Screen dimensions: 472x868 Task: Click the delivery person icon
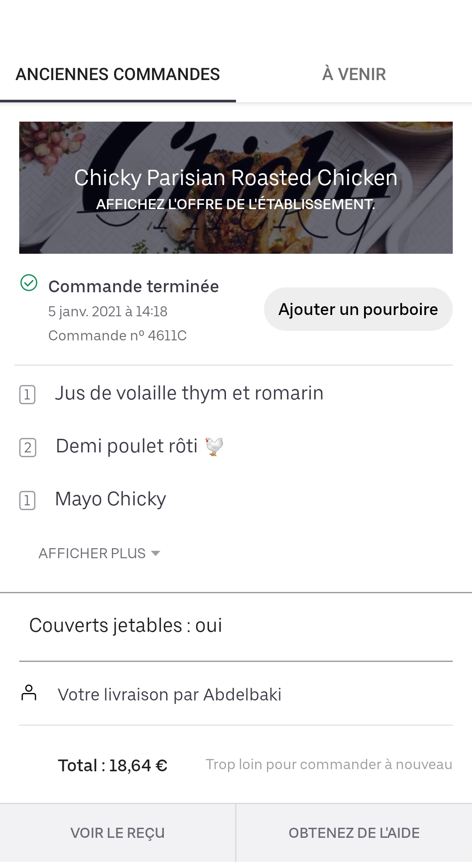point(29,693)
